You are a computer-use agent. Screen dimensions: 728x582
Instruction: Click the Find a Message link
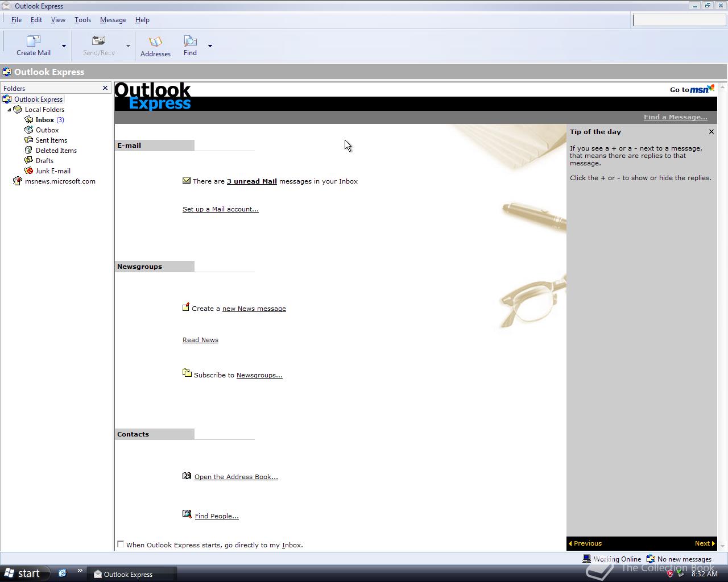click(676, 117)
